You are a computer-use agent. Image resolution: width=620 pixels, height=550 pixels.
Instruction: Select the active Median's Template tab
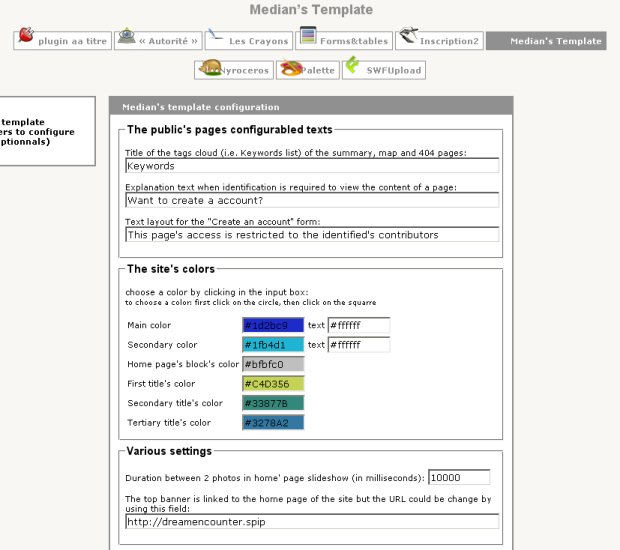click(546, 41)
